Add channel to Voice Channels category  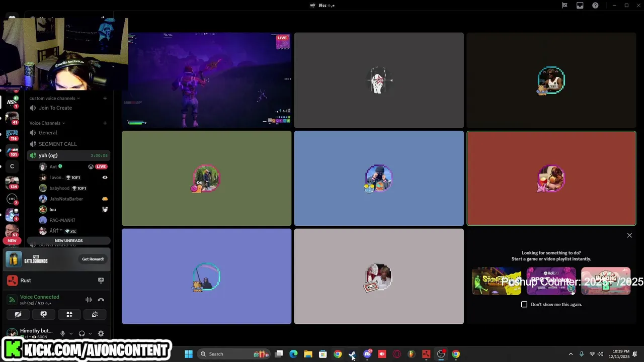point(105,123)
